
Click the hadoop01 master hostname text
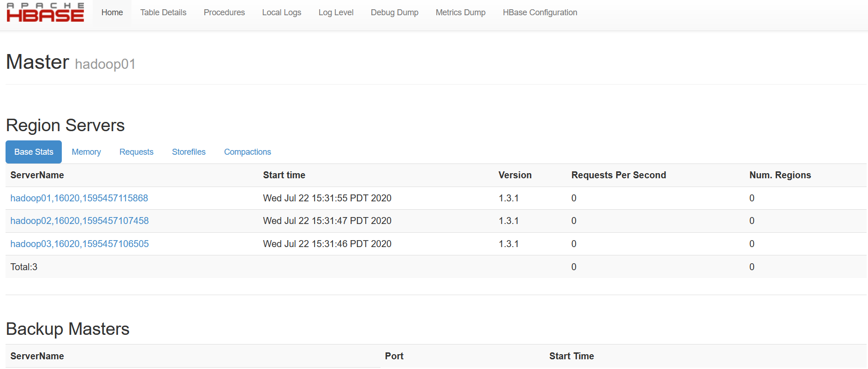point(105,64)
